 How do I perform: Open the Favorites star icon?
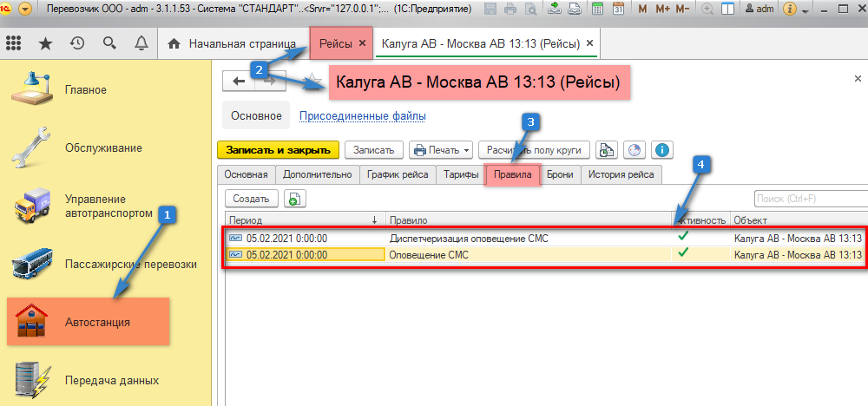click(45, 43)
